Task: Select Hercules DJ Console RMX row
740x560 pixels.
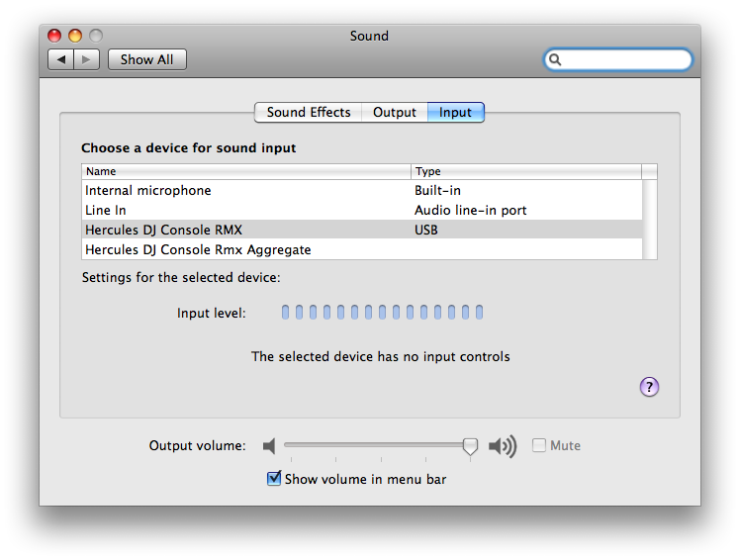Action: (x=362, y=230)
